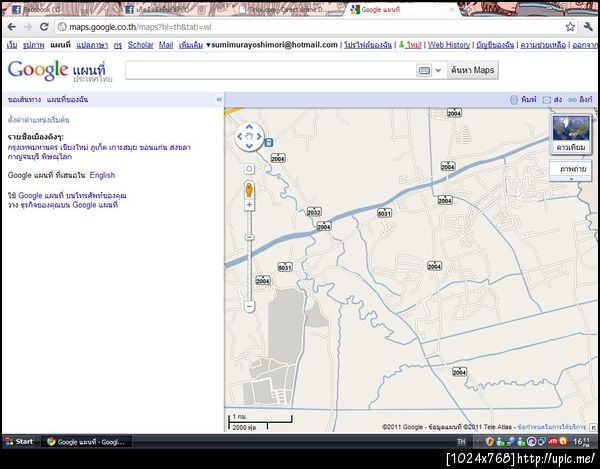
Task: Click the Google Maps search box
Action: click(270, 70)
